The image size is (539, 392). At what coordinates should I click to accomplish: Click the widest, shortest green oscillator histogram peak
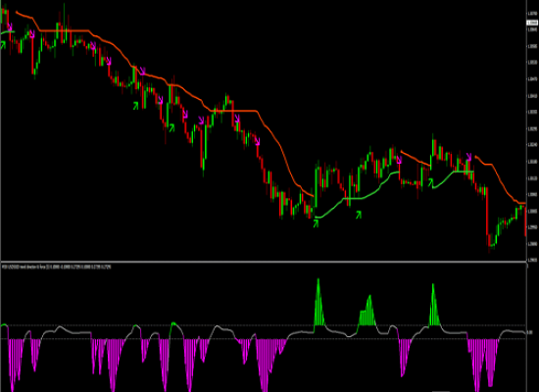point(367,310)
